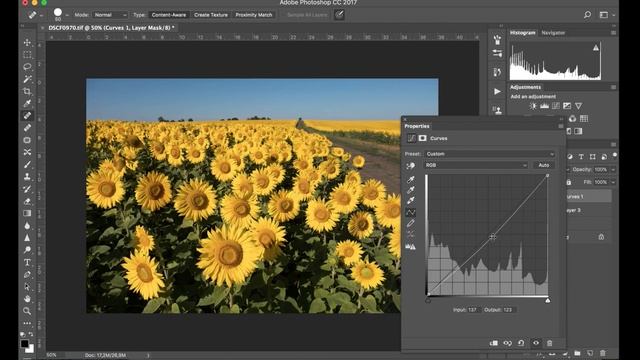
Task: Toggle histogram clipping preview icon in Curves
Action: (x=411, y=247)
